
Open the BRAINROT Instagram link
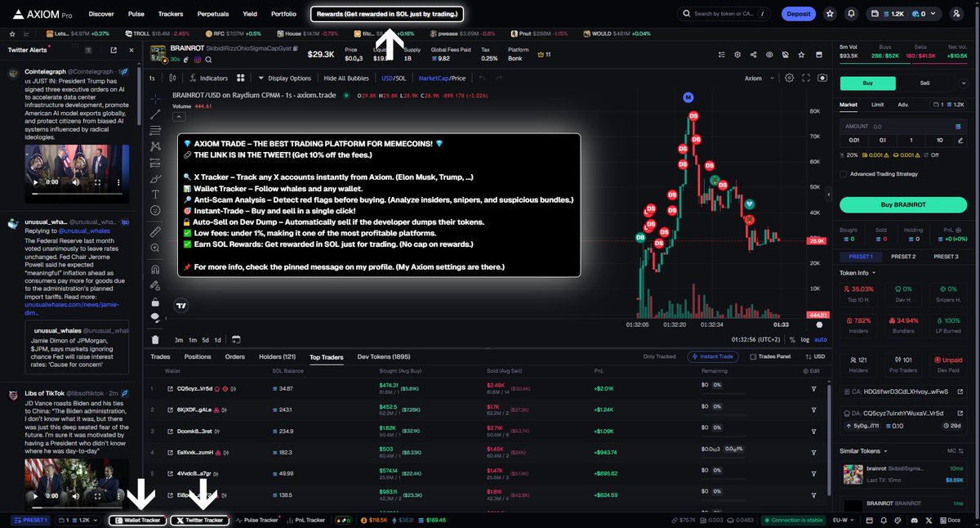click(x=197, y=60)
